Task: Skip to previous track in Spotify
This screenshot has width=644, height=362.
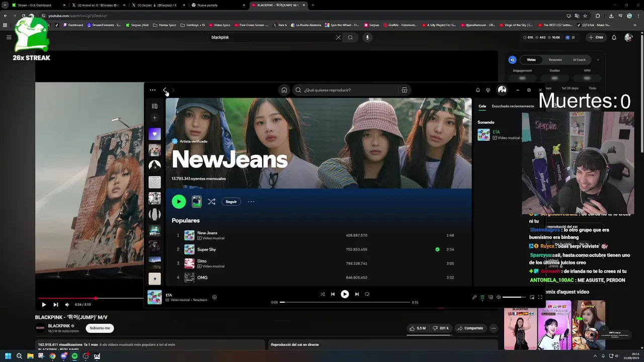Action: pos(333,294)
